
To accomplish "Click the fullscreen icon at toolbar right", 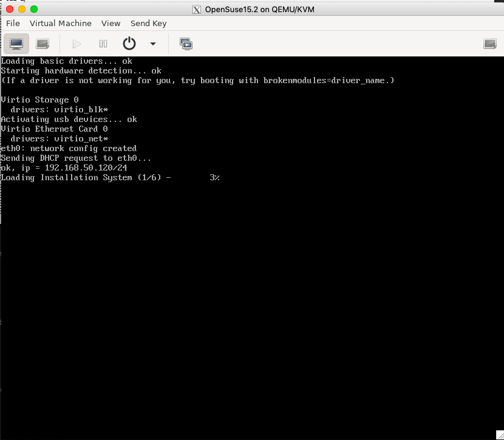I will click(x=490, y=44).
